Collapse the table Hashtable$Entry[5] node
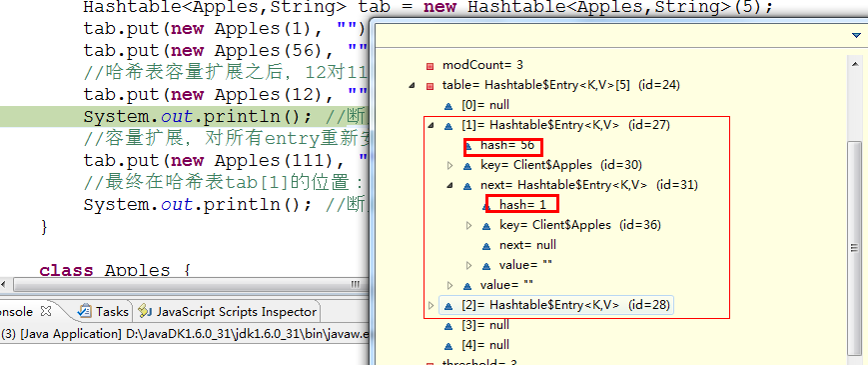The width and height of the screenshot is (868, 365). [x=412, y=86]
